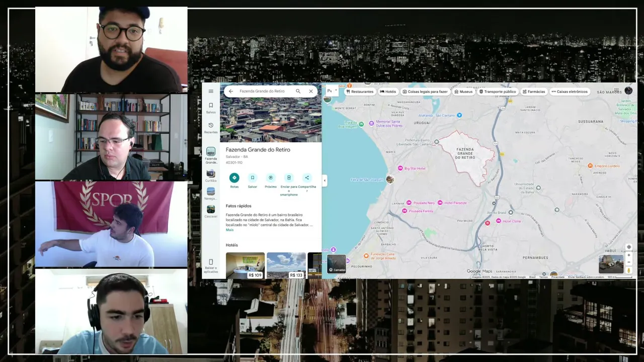The width and height of the screenshot is (644, 362).
Task: Select the Navega... recent search
Action: [x=211, y=194]
